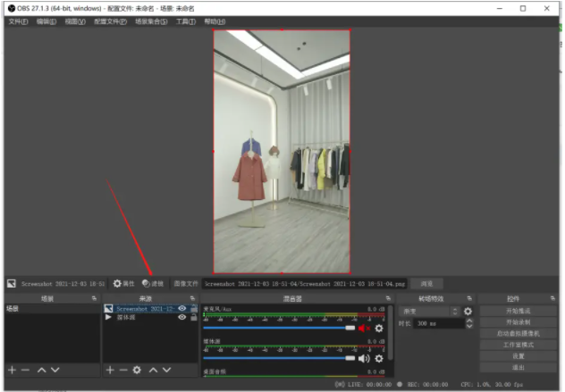Image resolution: width=565 pixels, height=392 pixels.
Task: Click 退出 exit button in controls
Action: point(519,368)
